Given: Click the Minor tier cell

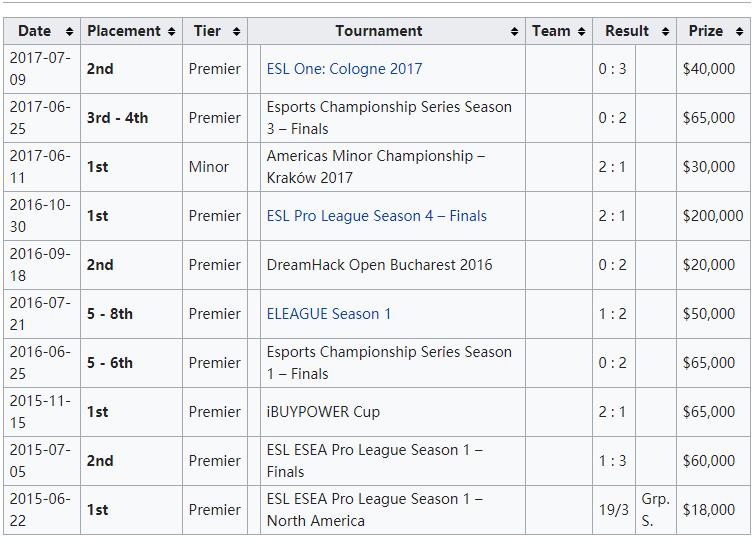Looking at the screenshot, I should click(209, 167).
